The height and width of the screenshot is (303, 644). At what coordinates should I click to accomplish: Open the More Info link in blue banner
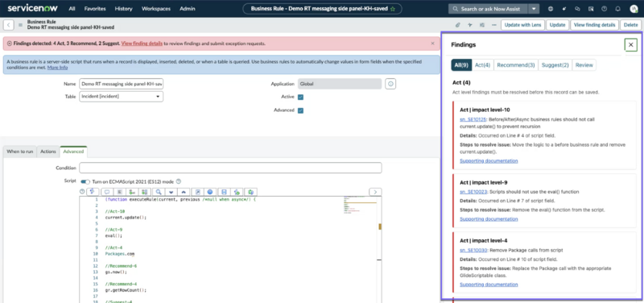tap(57, 68)
